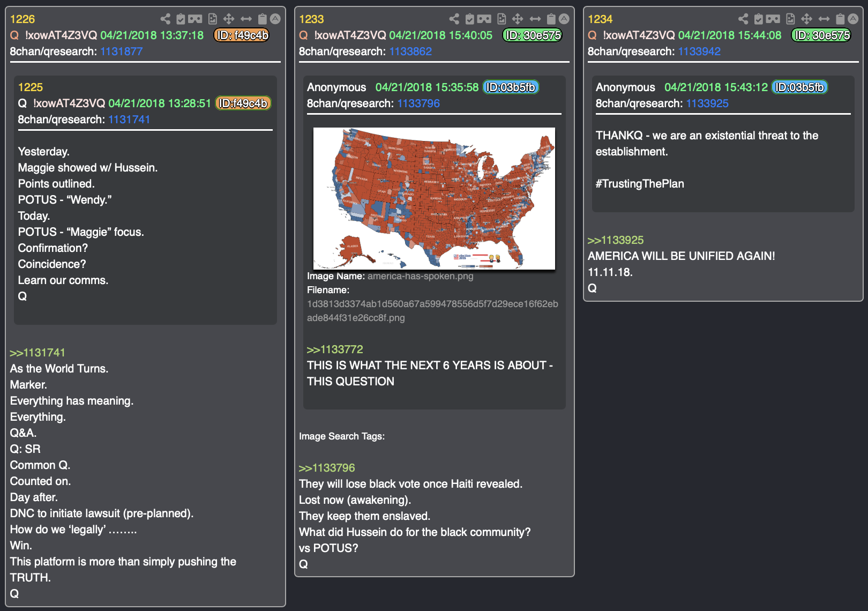Click the orange ID: f49c4b badge on post 1226
The height and width of the screenshot is (611, 868).
click(x=242, y=35)
